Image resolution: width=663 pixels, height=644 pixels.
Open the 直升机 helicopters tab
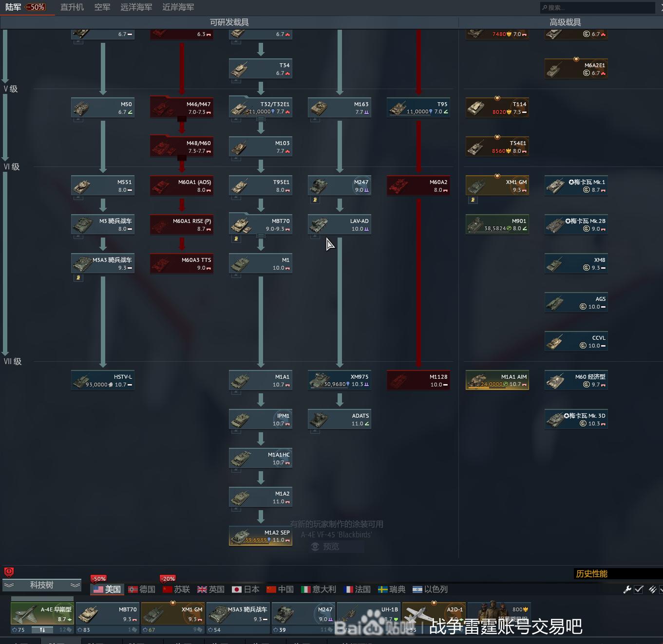(x=72, y=7)
